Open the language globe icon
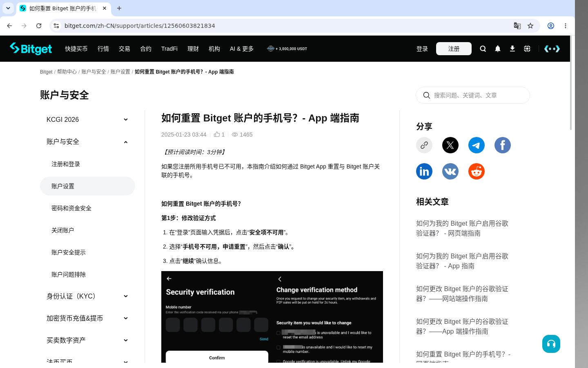Screen dimensions: 588x368 click(x=527, y=49)
